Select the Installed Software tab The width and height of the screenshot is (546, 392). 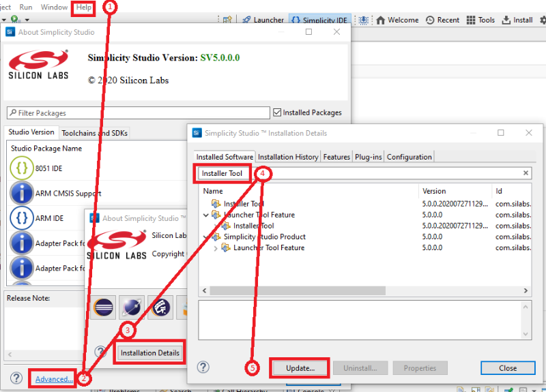(x=225, y=157)
